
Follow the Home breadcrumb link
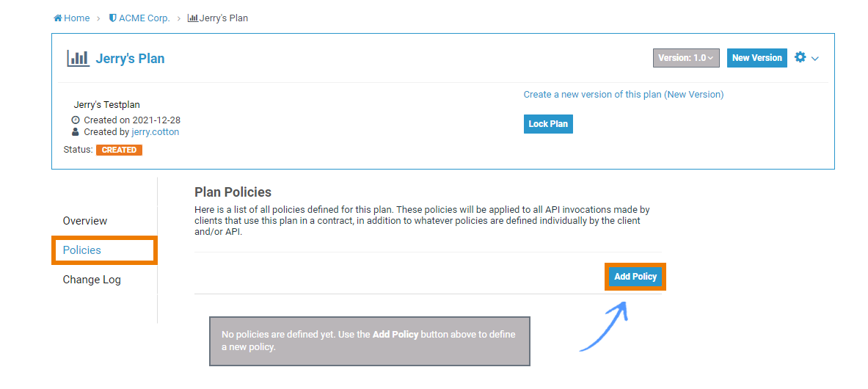tap(76, 18)
